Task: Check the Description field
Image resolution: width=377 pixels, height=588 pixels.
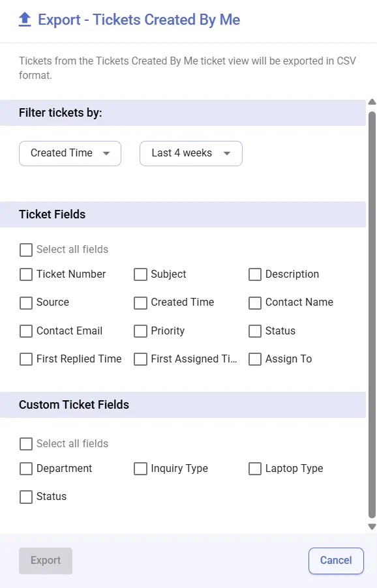Action: 254,274
